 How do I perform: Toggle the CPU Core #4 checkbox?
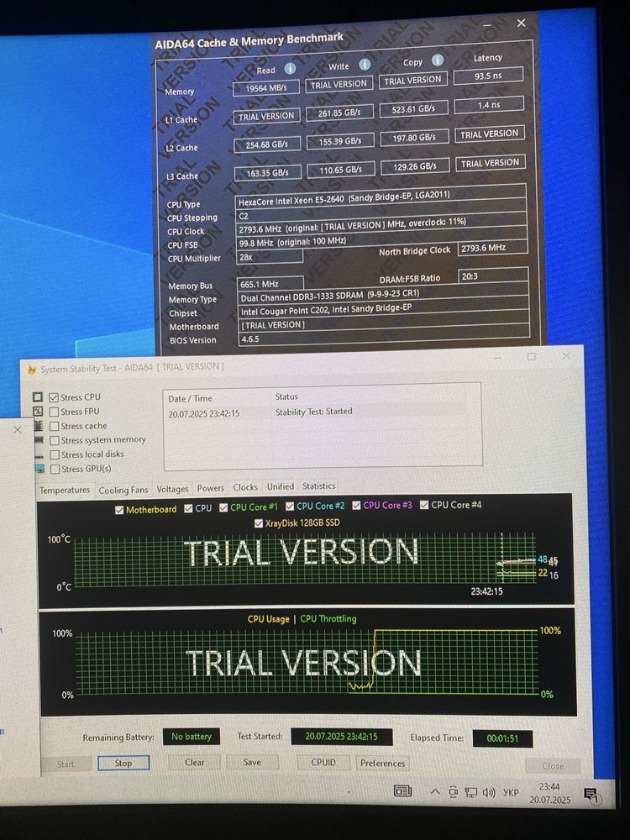(x=424, y=505)
